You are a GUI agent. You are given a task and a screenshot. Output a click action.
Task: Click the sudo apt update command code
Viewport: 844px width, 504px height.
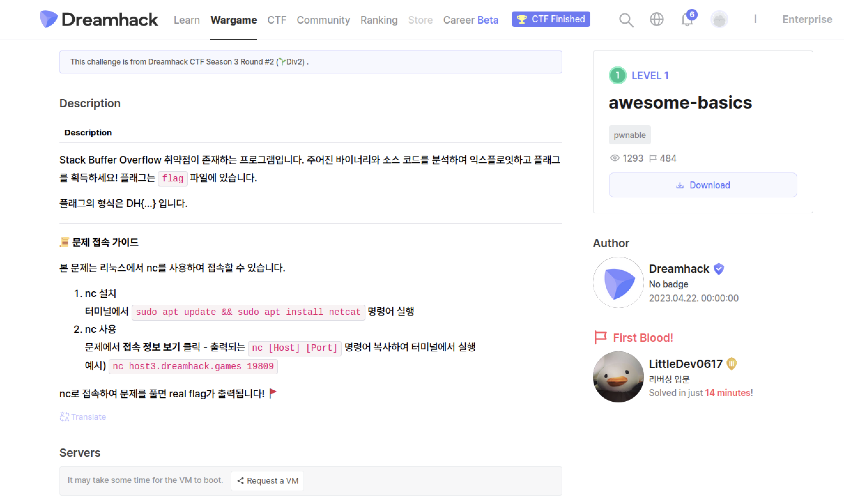tap(248, 312)
